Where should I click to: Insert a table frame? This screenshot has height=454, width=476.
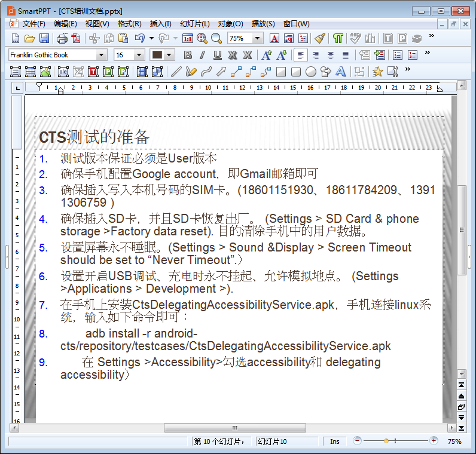tap(30, 72)
